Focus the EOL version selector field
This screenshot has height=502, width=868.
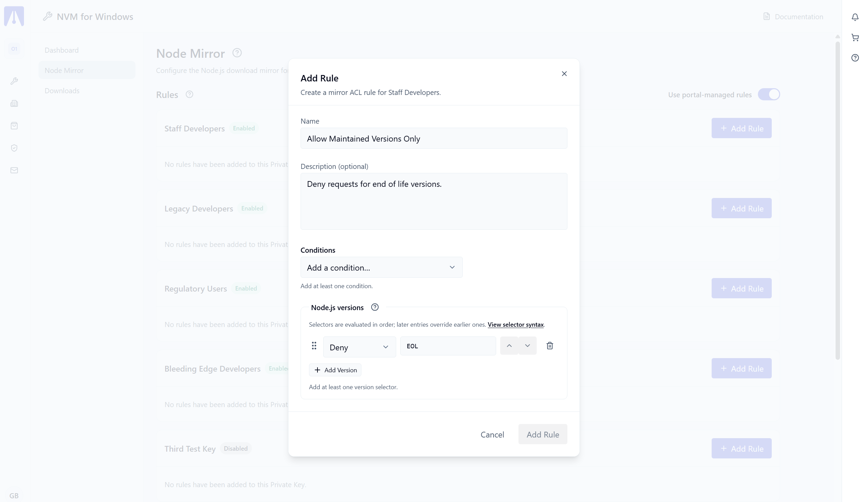[448, 346]
